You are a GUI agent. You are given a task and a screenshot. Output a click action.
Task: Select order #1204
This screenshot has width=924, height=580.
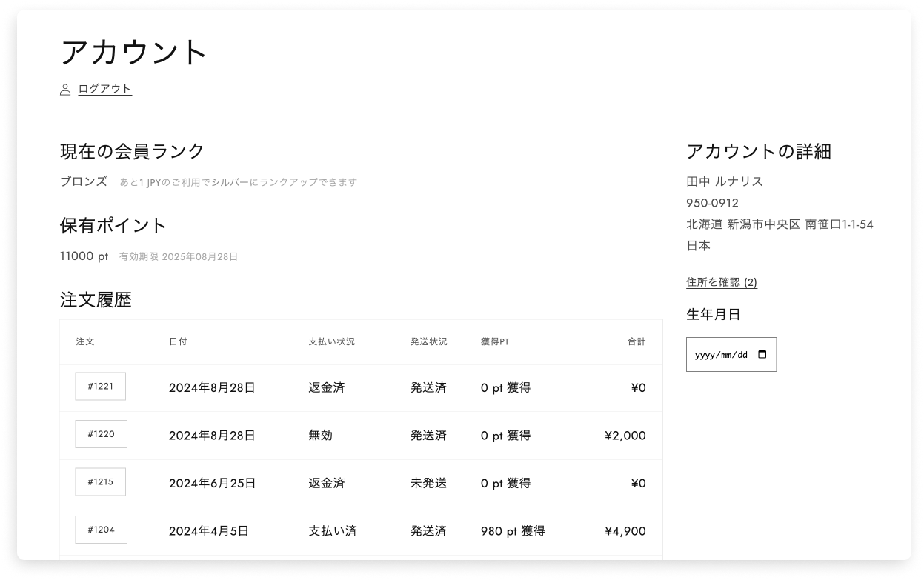(x=100, y=530)
